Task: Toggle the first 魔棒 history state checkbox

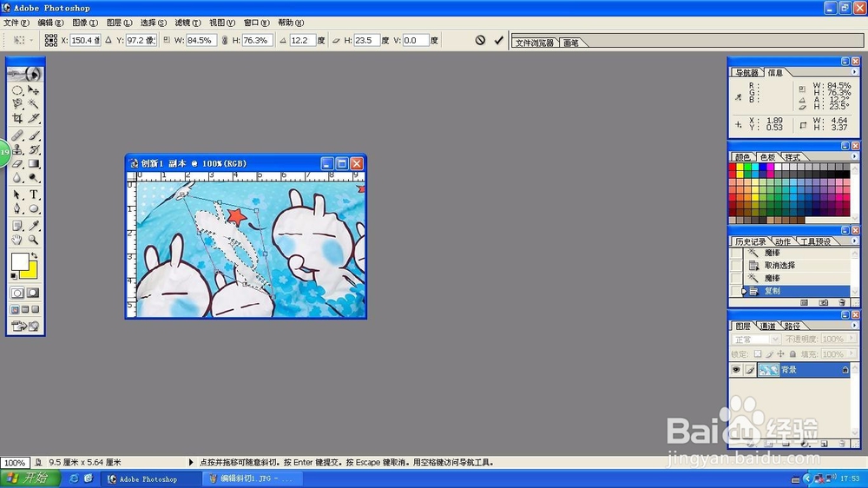Action: click(736, 253)
